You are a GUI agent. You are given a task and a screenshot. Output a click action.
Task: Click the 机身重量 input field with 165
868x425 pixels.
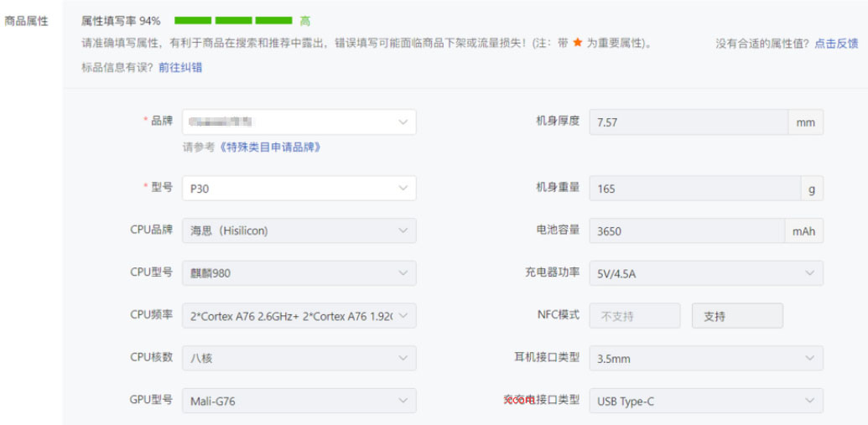click(x=694, y=189)
